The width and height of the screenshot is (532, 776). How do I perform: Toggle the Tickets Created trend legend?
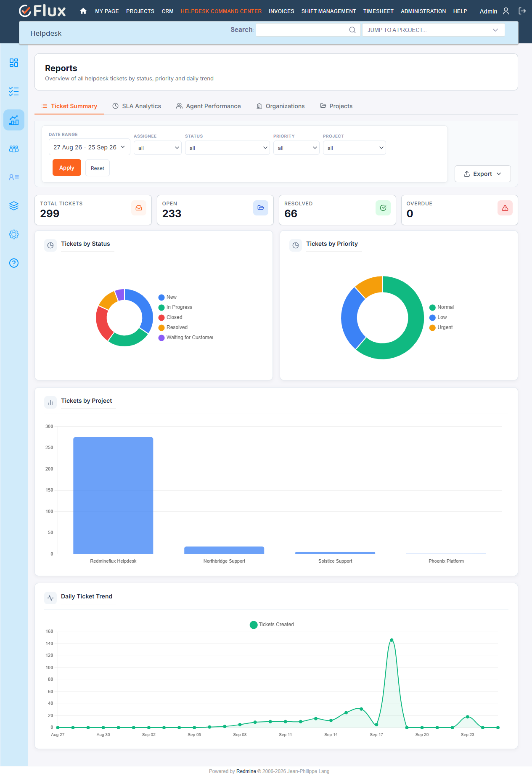[x=272, y=625]
